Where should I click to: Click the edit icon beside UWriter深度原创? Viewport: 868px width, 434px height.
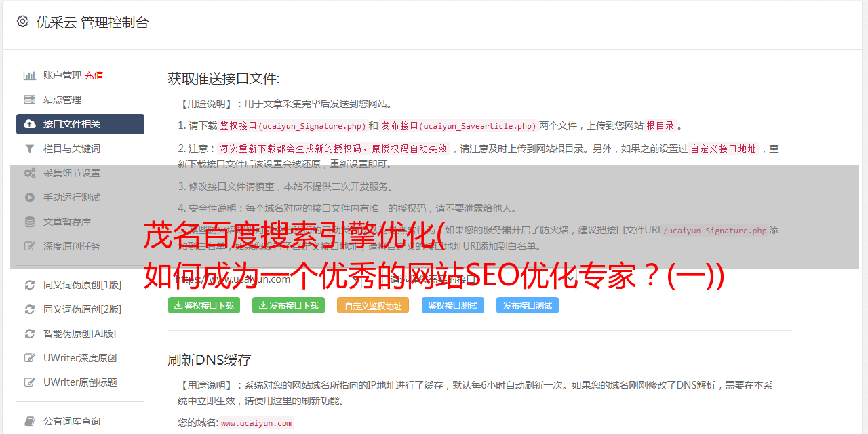click(30, 358)
